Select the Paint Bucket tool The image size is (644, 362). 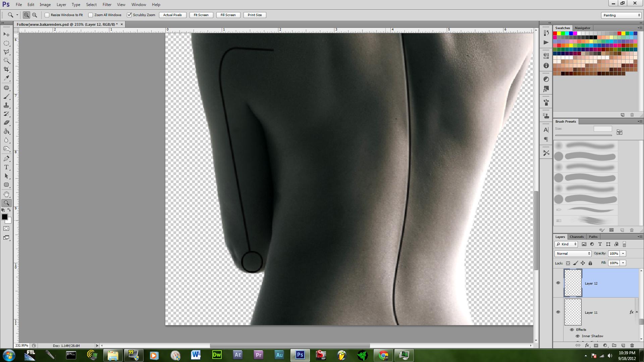tap(6, 131)
